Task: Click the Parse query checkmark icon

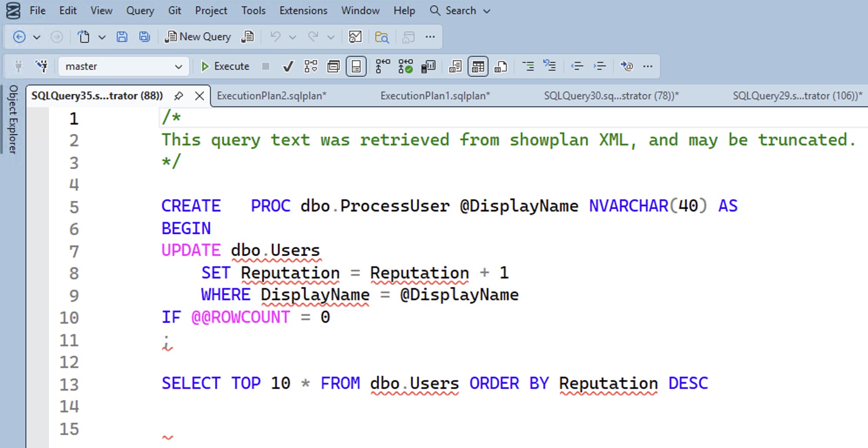Action: [x=288, y=67]
